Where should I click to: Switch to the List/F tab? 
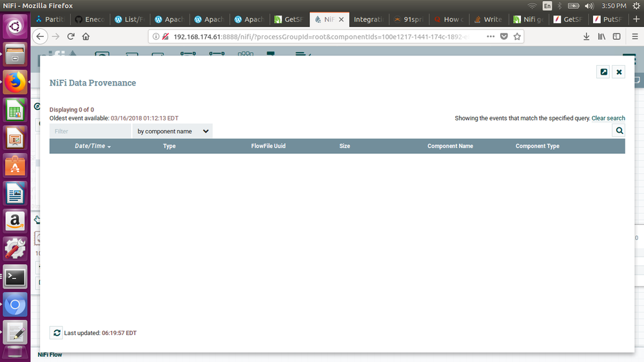(130, 19)
